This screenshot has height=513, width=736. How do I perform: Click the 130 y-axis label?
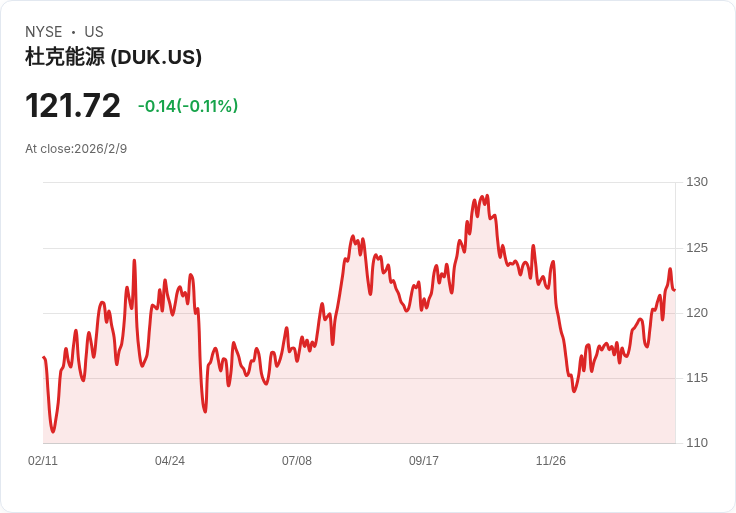pos(697,182)
